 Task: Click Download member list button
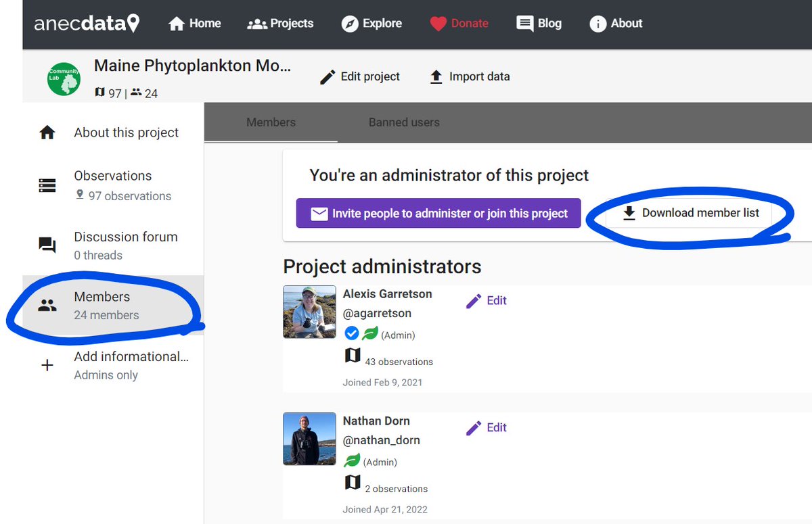click(691, 213)
